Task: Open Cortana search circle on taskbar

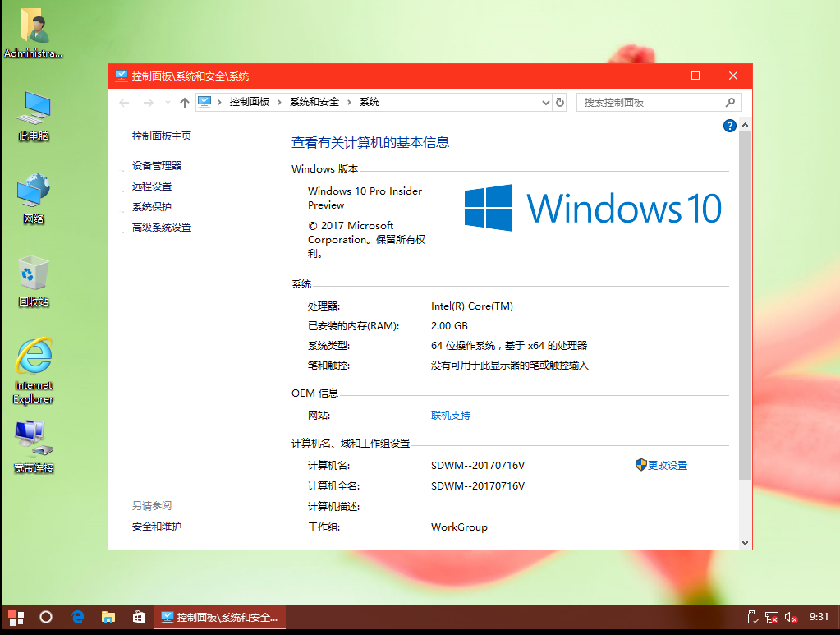Action: pos(46,617)
